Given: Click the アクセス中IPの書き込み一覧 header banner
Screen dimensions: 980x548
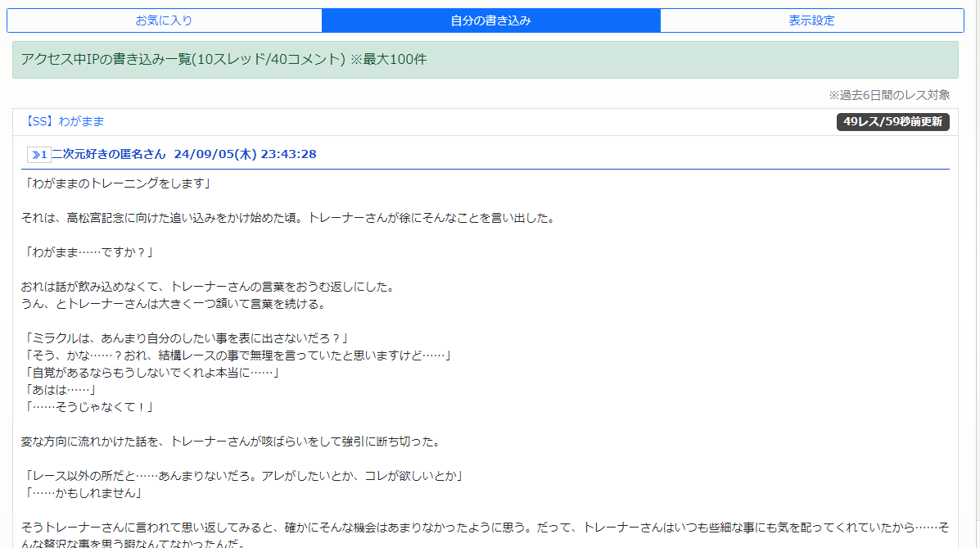Looking at the screenshot, I should (485, 60).
